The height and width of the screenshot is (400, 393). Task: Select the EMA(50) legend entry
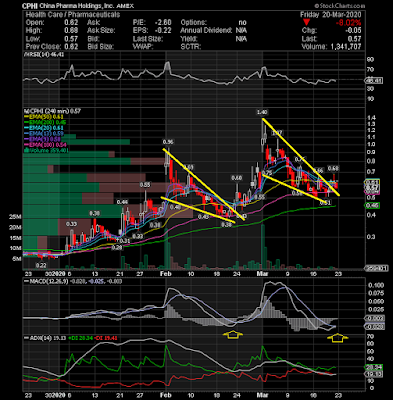click(45, 117)
